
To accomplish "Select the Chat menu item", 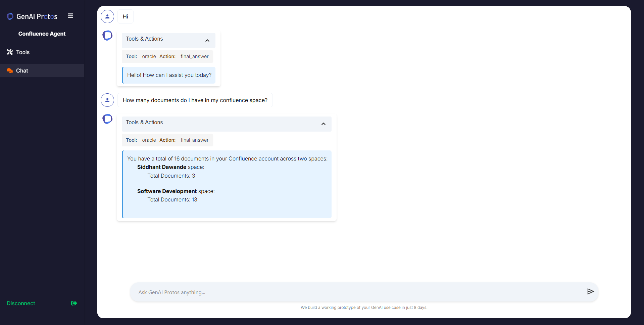I will (42, 71).
